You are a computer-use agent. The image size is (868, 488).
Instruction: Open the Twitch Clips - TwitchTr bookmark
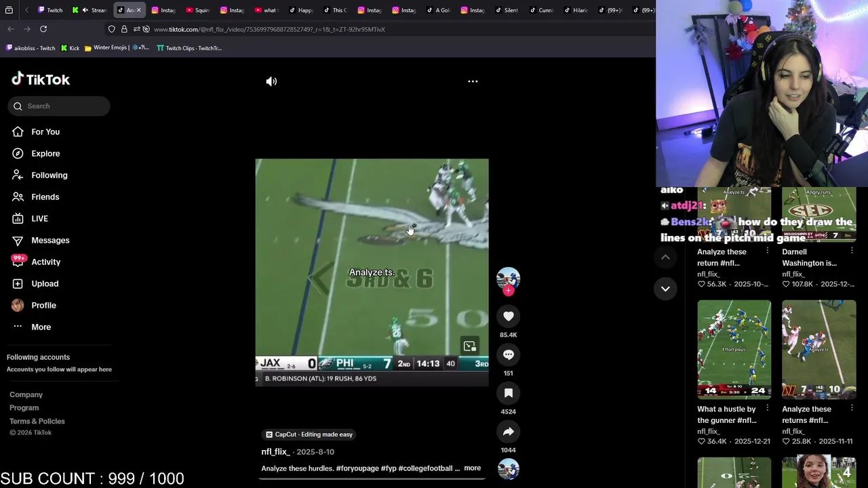click(x=189, y=48)
